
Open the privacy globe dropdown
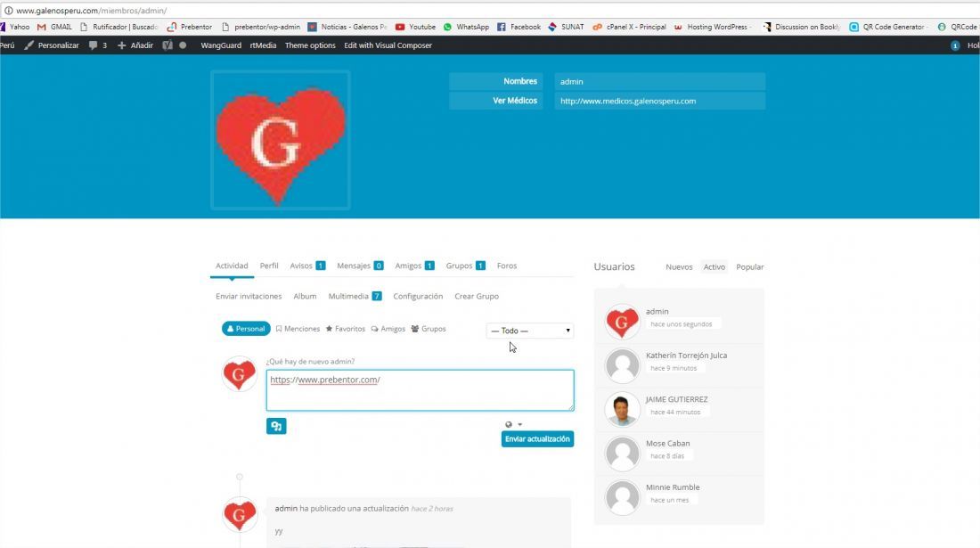(x=513, y=424)
